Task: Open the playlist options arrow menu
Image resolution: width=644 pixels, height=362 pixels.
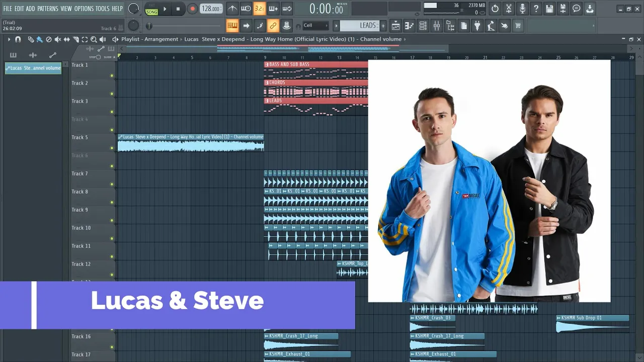Action: [x=9, y=39]
